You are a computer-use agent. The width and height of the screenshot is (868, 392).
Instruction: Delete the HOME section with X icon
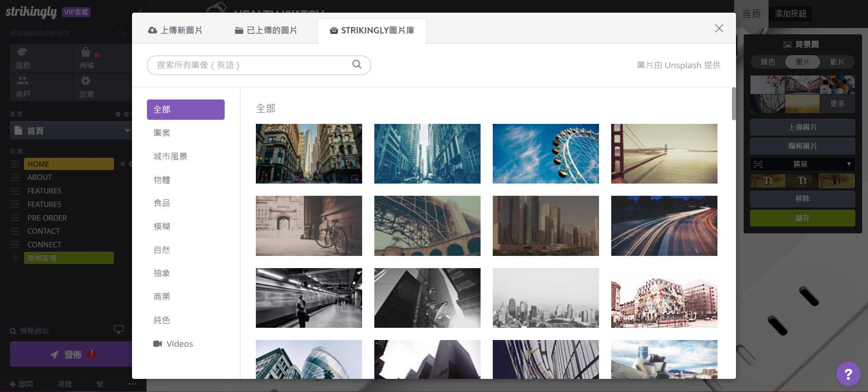point(123,164)
